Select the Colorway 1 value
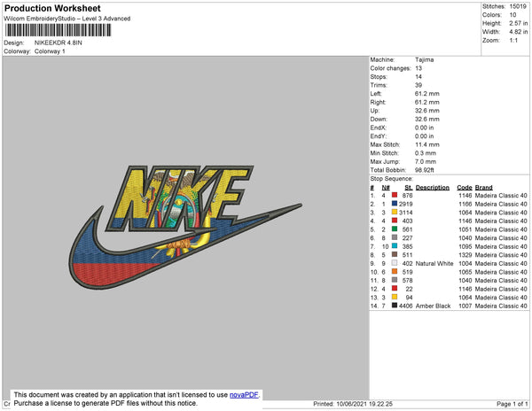This screenshot has width=532, height=411. [50, 51]
